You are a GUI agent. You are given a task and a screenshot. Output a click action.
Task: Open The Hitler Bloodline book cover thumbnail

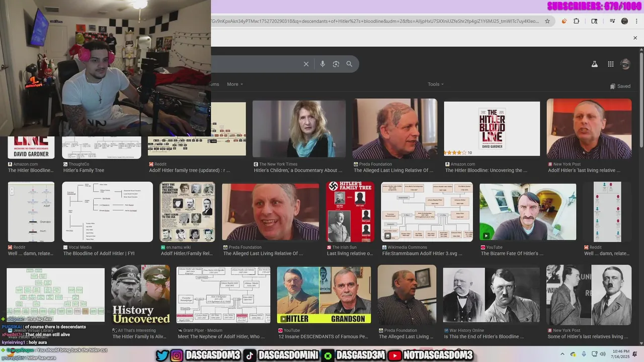pos(492,129)
